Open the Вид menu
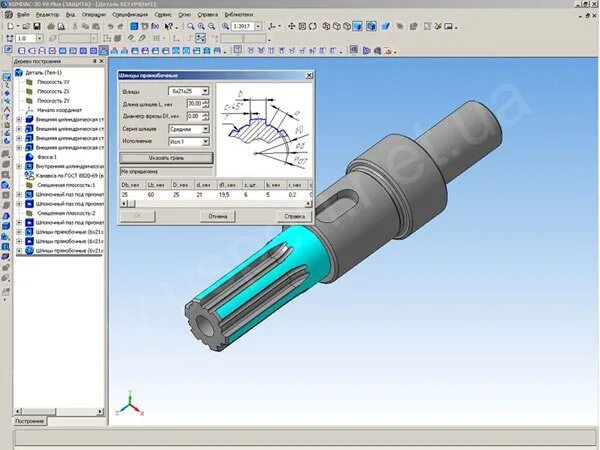This screenshot has height=450, width=600. pos(70,15)
